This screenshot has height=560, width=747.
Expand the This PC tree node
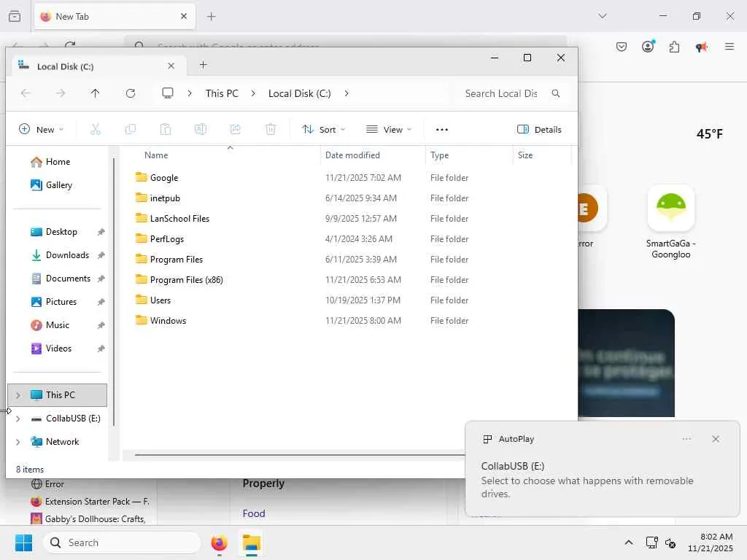tap(18, 395)
